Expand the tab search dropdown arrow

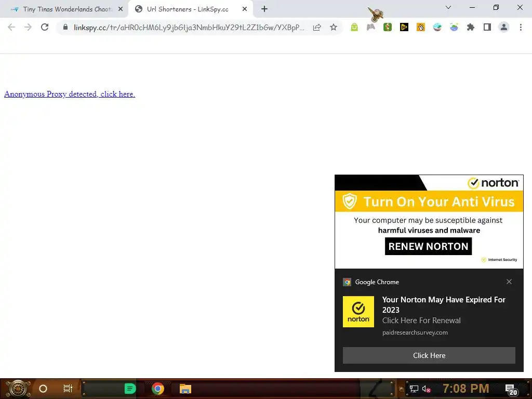coord(448,7)
